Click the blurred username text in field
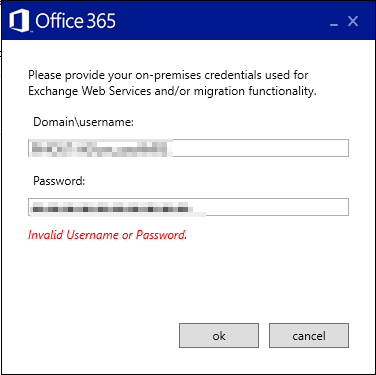The image size is (376, 375). coord(101,148)
